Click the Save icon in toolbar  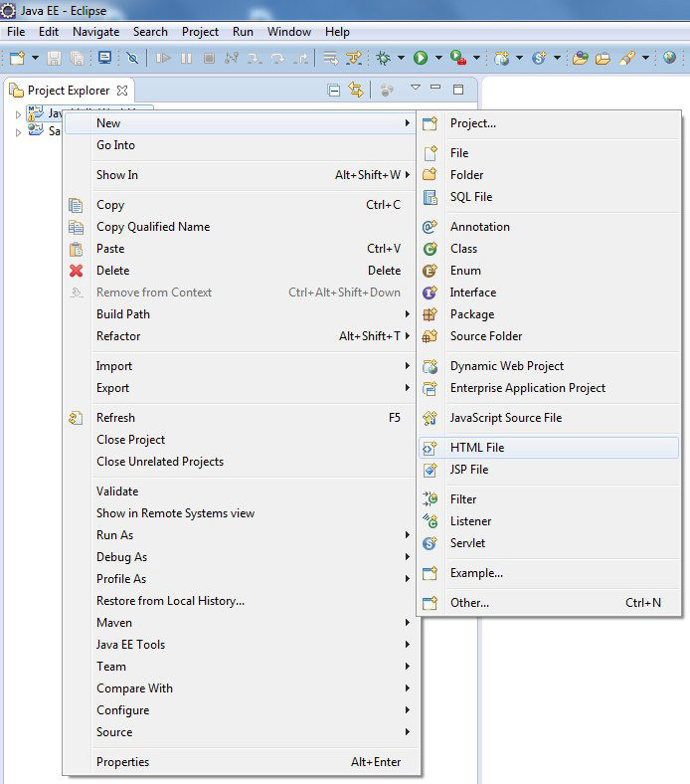pos(55,59)
